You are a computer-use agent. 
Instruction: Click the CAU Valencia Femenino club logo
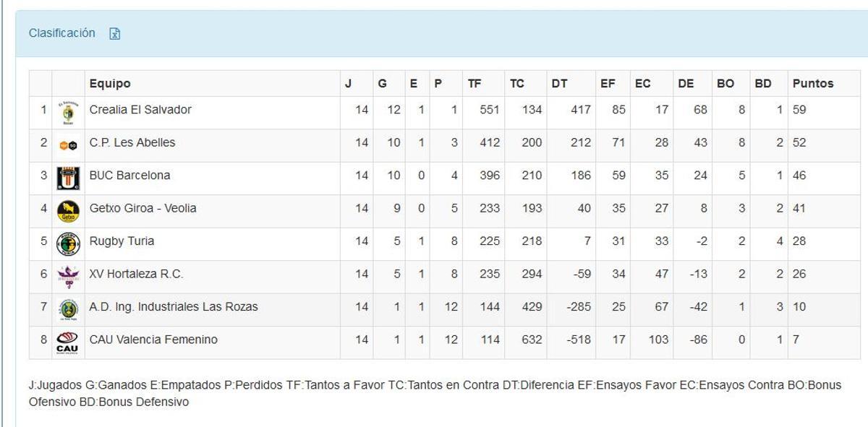click(68, 340)
